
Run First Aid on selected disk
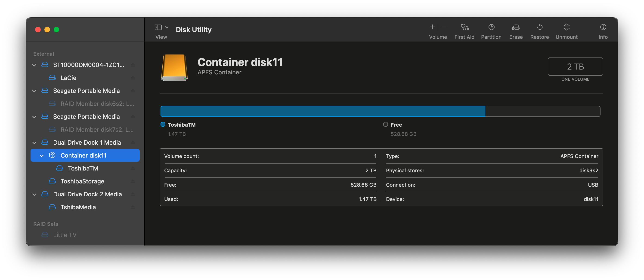pyautogui.click(x=464, y=27)
